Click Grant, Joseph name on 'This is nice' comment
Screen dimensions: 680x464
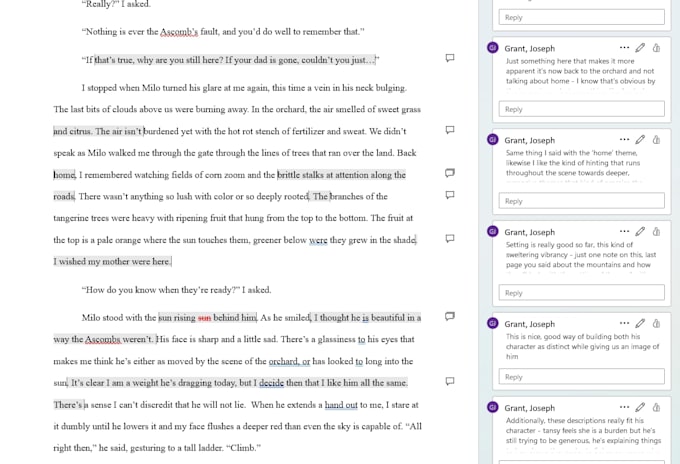point(530,324)
